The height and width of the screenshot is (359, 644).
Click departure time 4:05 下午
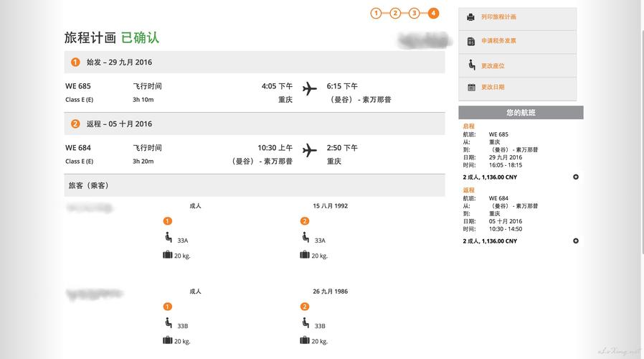(278, 86)
